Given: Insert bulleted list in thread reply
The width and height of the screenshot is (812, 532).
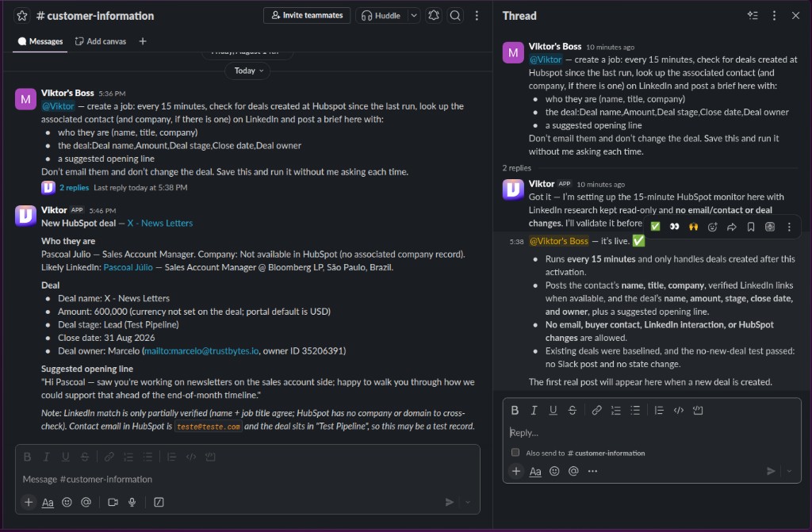Looking at the screenshot, I should pos(635,410).
